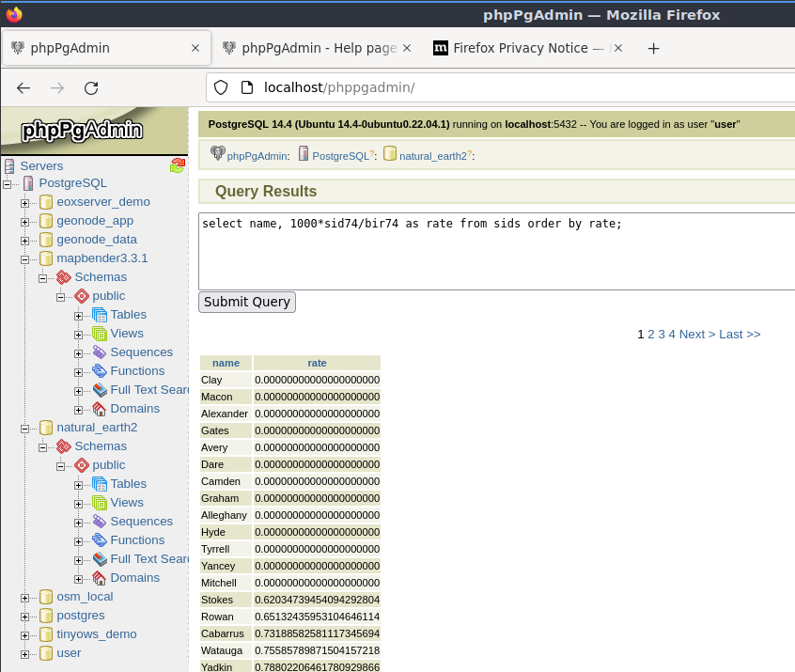Click the Submit Query button
This screenshot has height=672, width=795.
pyautogui.click(x=247, y=302)
